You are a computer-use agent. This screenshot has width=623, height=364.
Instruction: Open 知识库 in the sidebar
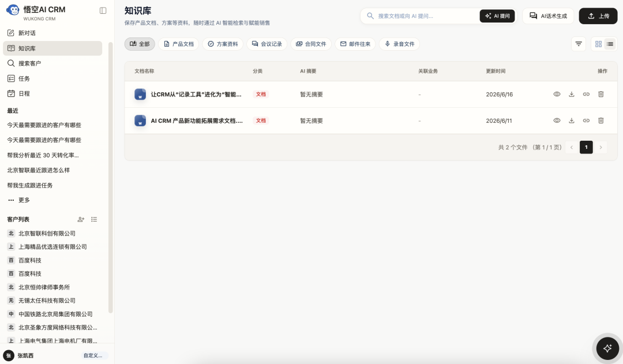(x=52, y=48)
